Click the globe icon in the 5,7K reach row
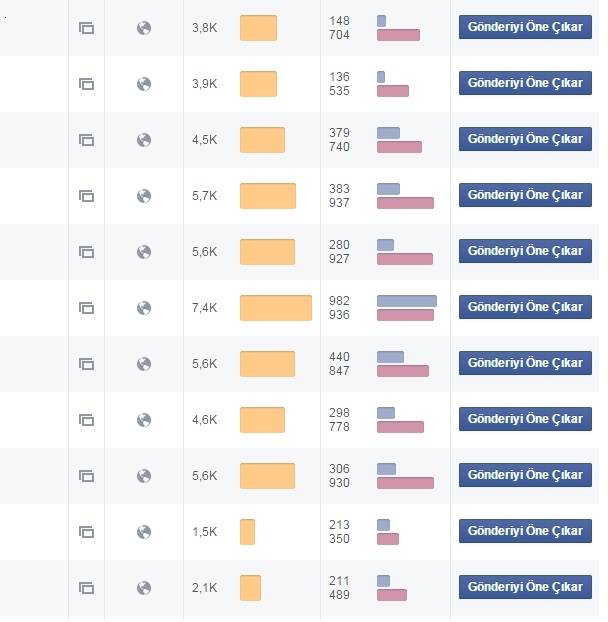Image resolution: width=608 pixels, height=622 pixels. coord(144,196)
